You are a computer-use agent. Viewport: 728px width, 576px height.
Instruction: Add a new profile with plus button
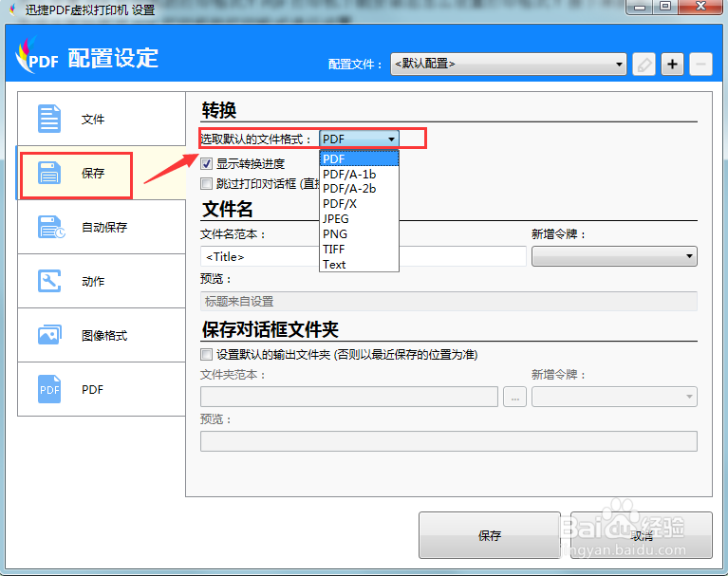672,64
